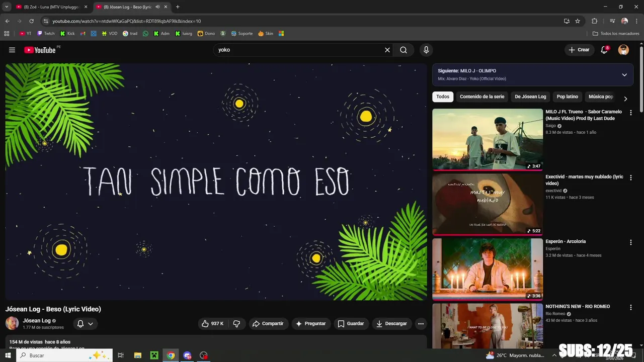Click the Crear button

click(579, 50)
